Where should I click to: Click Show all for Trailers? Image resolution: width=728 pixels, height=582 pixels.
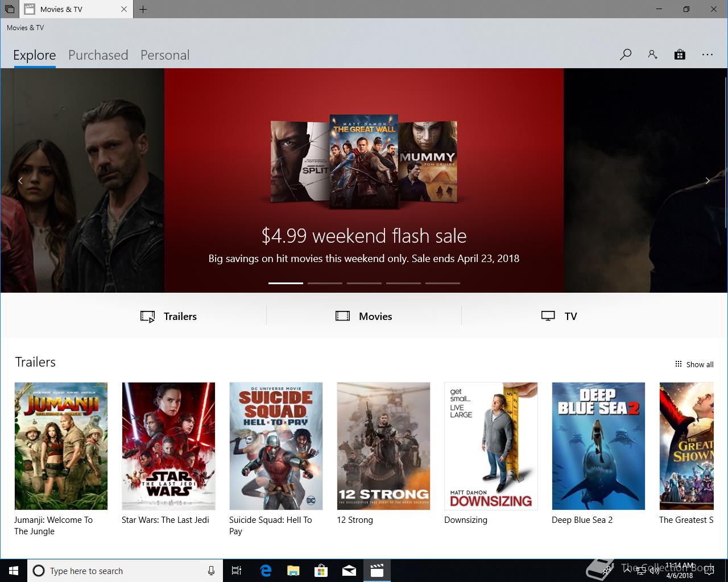[x=694, y=364]
